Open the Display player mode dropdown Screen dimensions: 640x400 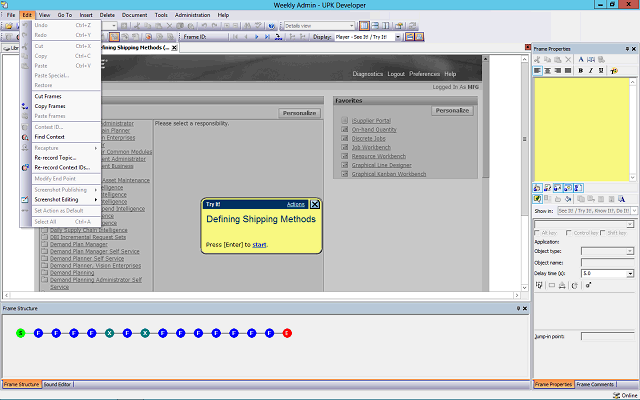point(398,37)
